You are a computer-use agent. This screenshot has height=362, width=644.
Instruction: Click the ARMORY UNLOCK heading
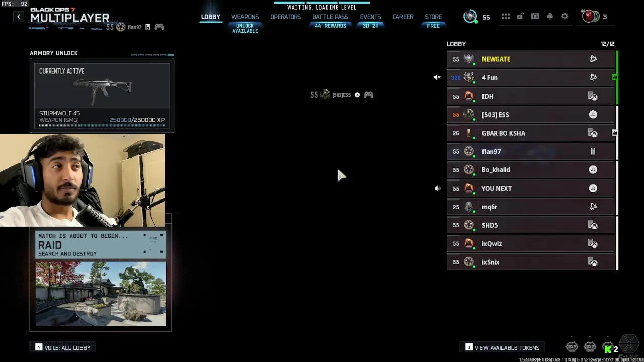(54, 53)
